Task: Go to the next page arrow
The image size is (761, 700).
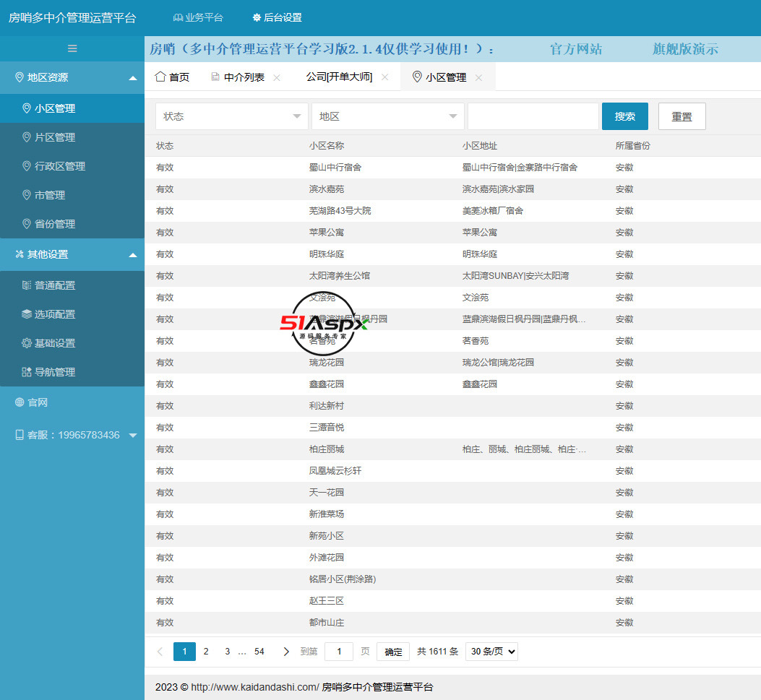Action: click(286, 652)
